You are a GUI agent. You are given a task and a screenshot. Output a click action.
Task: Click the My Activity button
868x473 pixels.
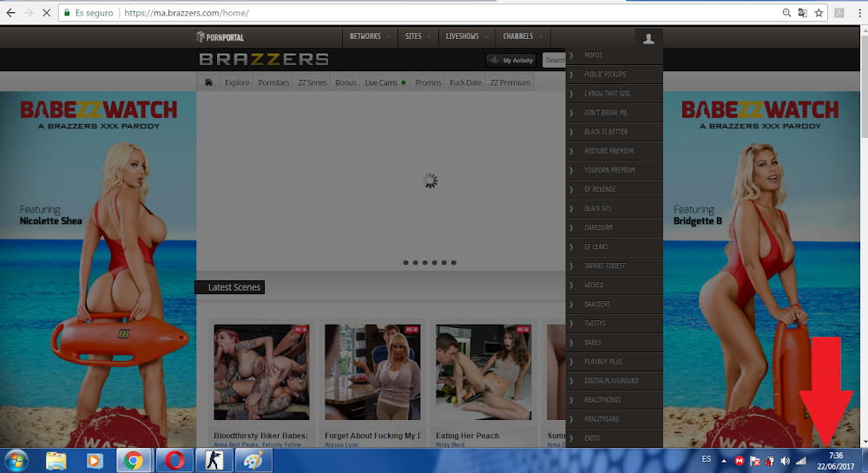[x=511, y=60]
